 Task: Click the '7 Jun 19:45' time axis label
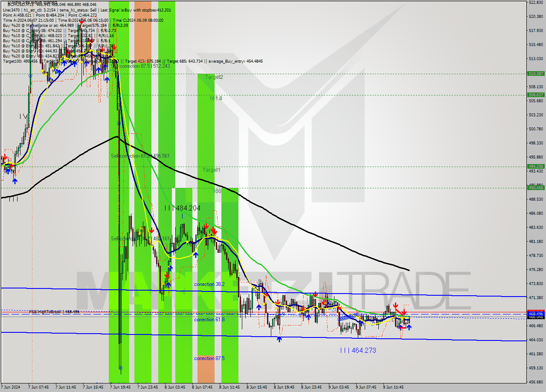point(121,387)
